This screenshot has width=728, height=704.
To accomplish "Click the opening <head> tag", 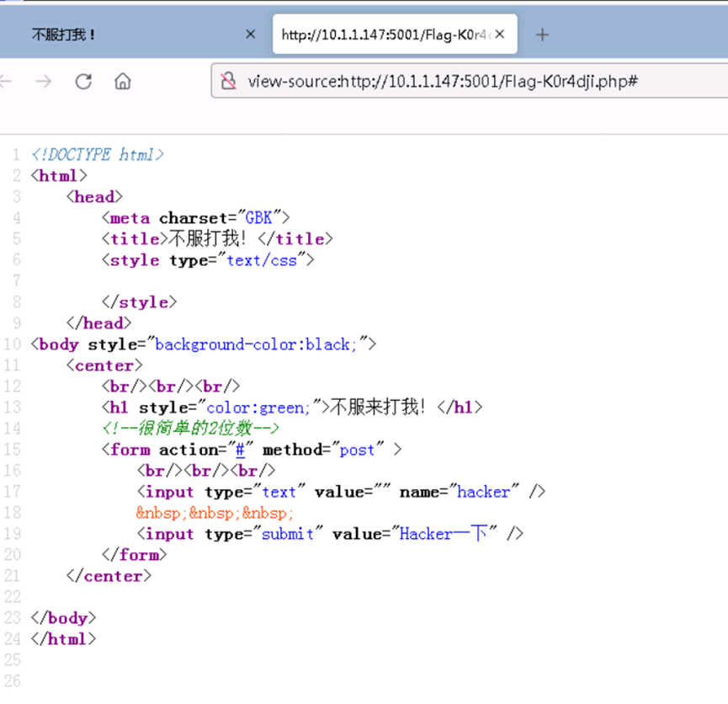I will (94, 196).
